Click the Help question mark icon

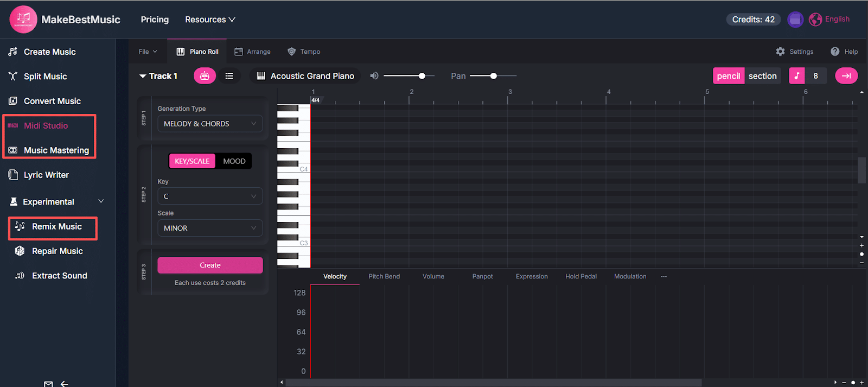pos(835,52)
